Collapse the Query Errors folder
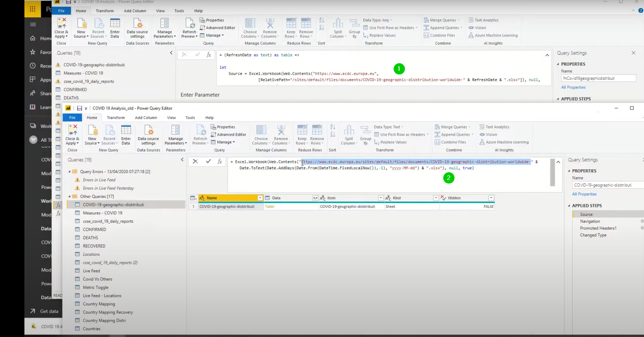Viewport: 644px width, 337px height. 69,172
